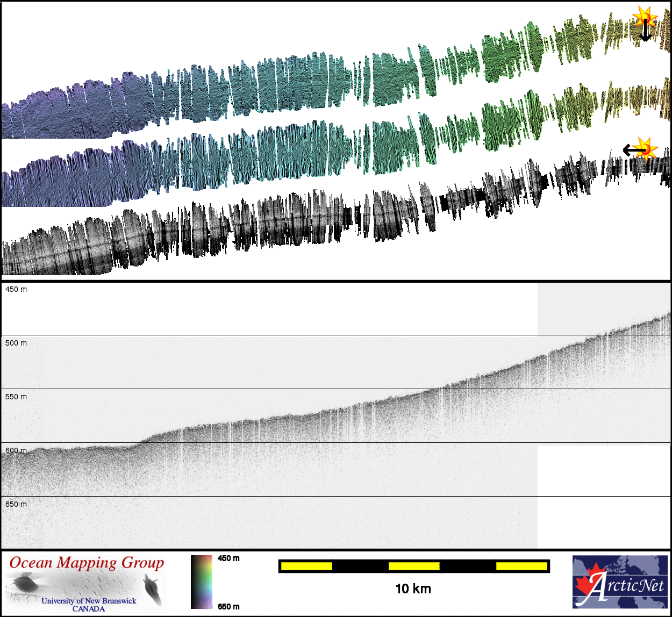
Task: Click the red maple leaf in ArcticNet logo
Action: point(588,583)
